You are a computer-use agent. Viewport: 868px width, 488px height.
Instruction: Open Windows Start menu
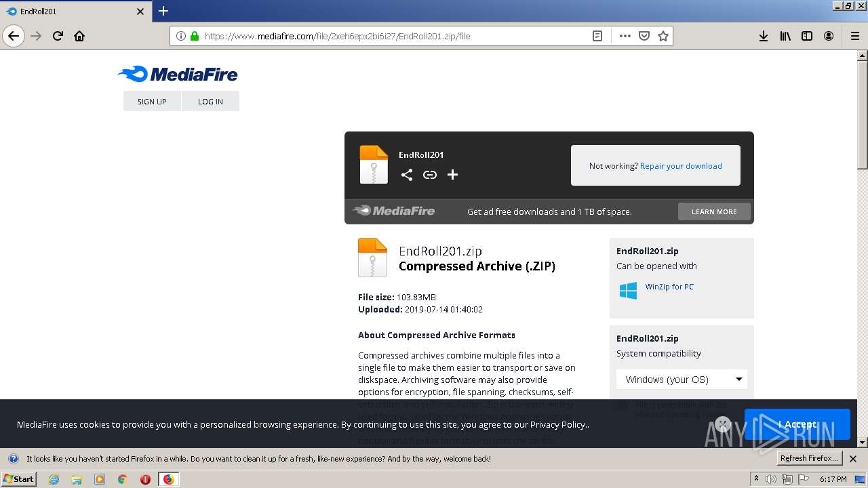click(x=19, y=479)
